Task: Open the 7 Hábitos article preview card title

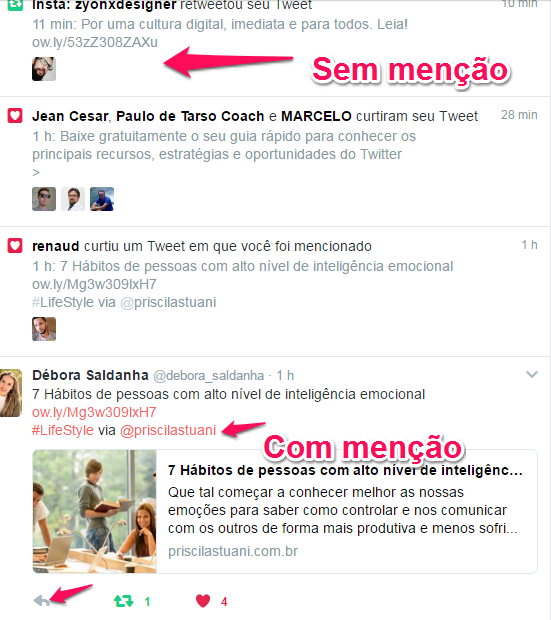Action: coord(345,470)
